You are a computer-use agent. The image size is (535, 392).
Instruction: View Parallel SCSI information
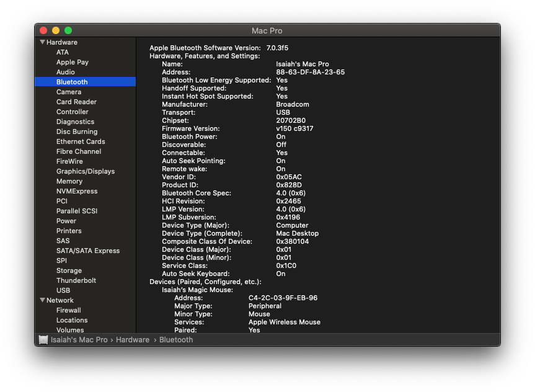click(x=77, y=211)
